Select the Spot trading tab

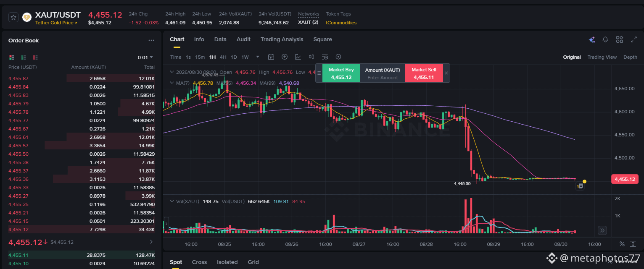176,262
